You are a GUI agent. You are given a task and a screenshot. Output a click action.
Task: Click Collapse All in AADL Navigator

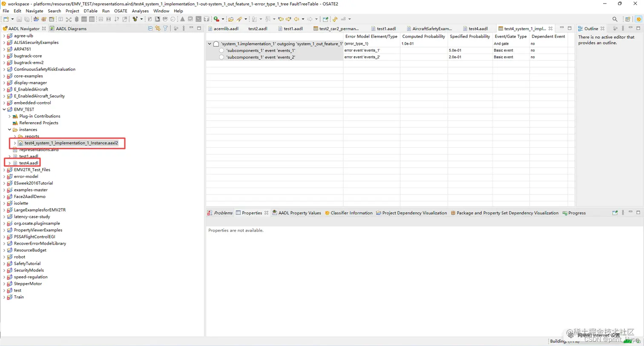[150, 29]
